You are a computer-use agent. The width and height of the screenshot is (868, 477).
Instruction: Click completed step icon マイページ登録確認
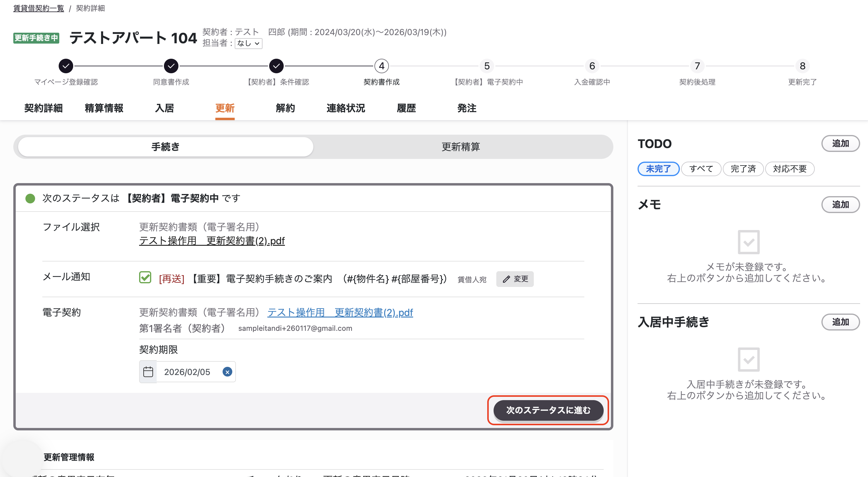pos(66,66)
